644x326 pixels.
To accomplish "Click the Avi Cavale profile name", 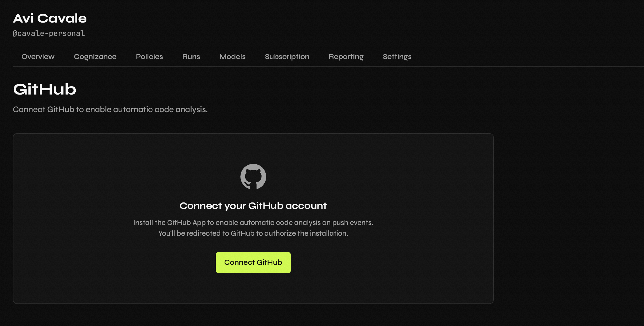I will (50, 18).
